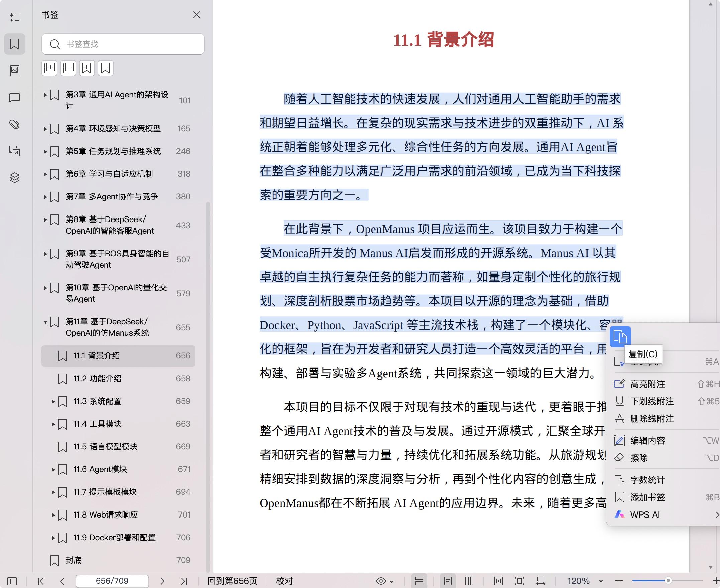This screenshot has width=720, height=588.
Task: Zoom out with the minus button
Action: coord(619,581)
